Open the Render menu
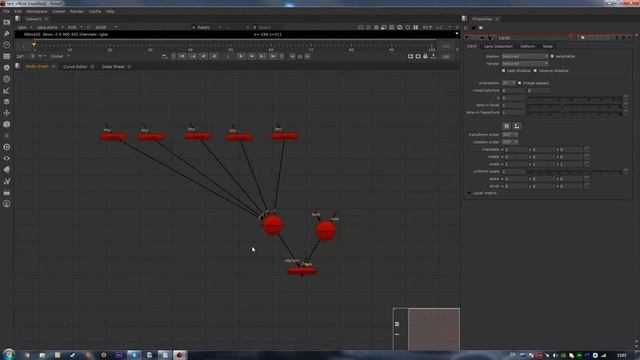Viewport: 640px width, 360px height. 77,11
